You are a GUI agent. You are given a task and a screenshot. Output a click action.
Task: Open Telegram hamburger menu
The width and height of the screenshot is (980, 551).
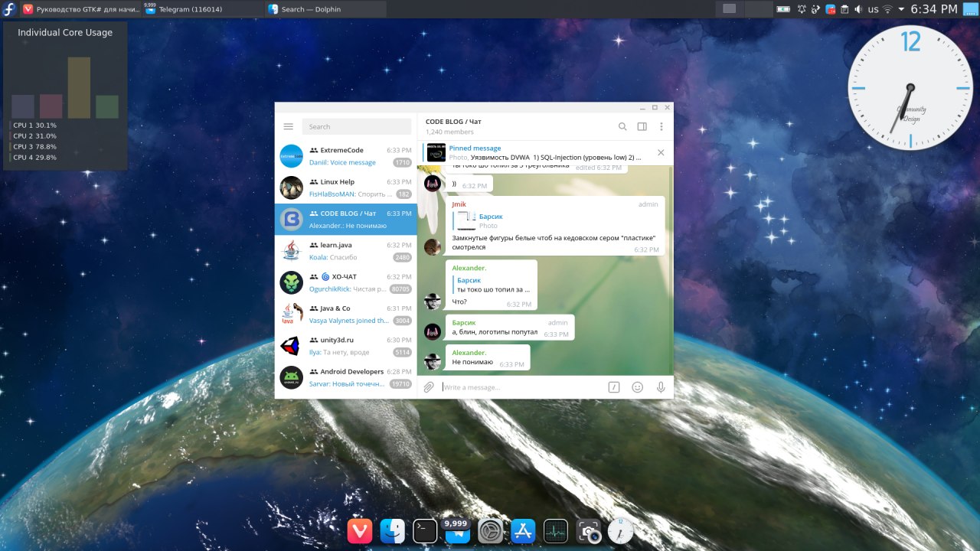pos(288,127)
